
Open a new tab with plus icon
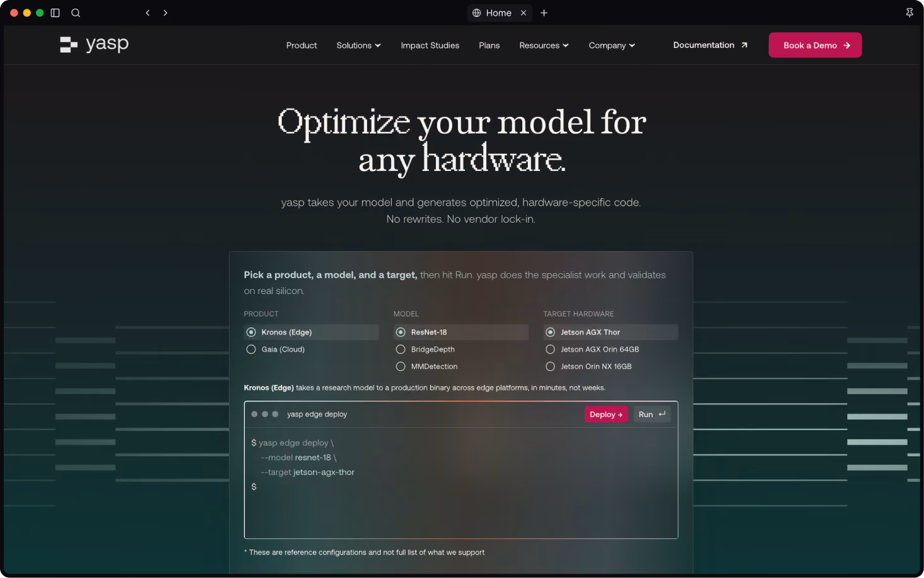(x=544, y=13)
